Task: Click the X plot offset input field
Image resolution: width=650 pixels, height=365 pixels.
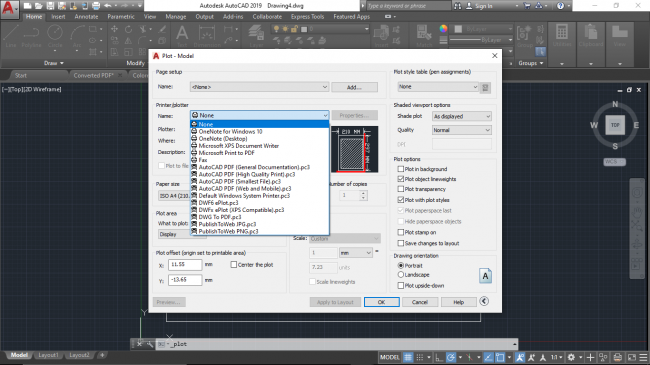Action: point(185,264)
